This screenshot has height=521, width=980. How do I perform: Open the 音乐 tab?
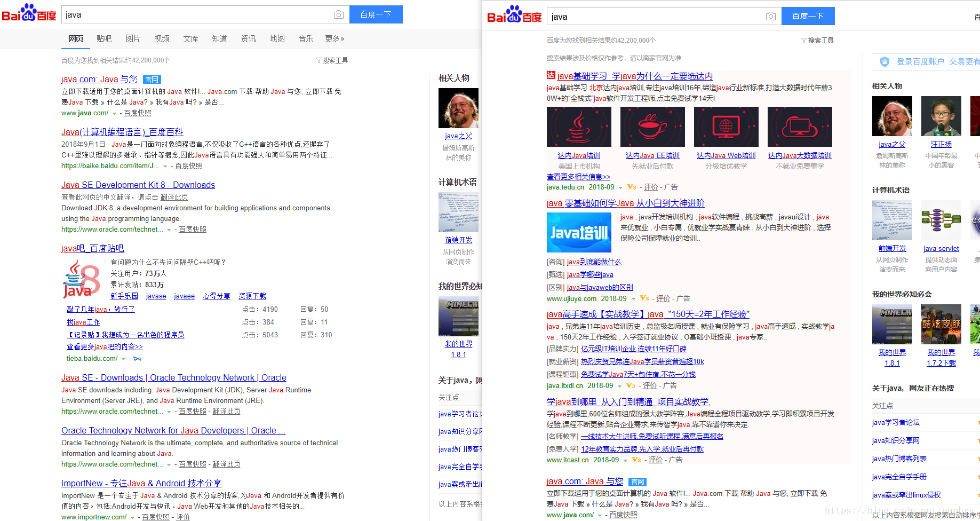[306, 38]
